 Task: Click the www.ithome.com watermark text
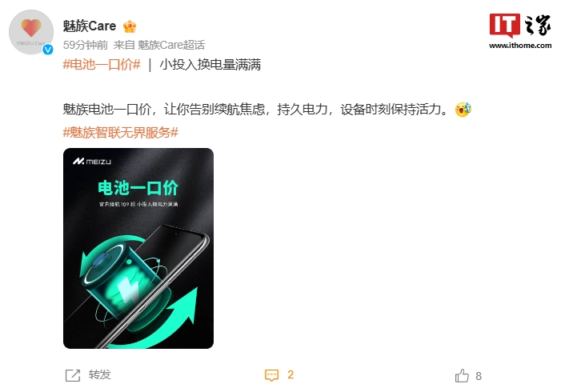click(x=520, y=46)
